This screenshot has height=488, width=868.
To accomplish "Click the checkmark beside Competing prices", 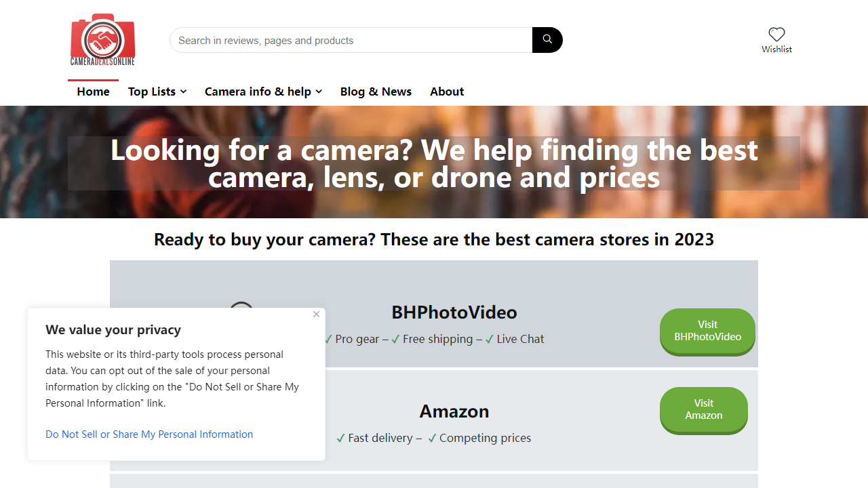I will tap(433, 438).
